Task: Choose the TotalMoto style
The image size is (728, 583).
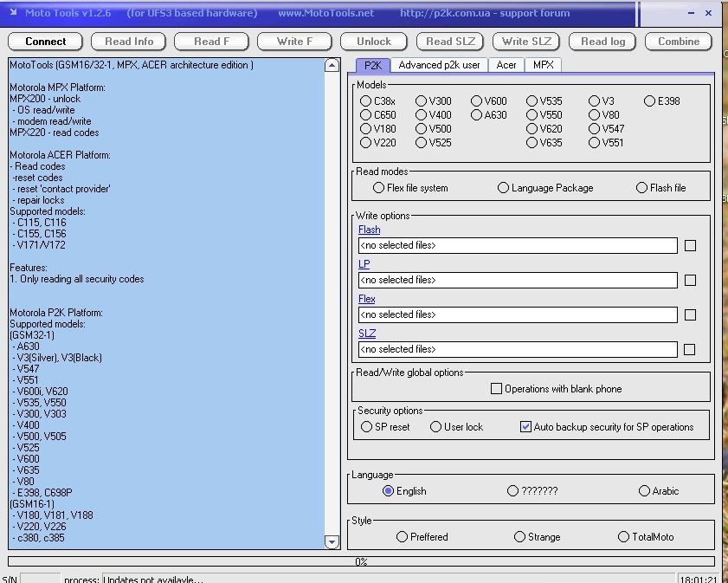Action: tap(623, 537)
